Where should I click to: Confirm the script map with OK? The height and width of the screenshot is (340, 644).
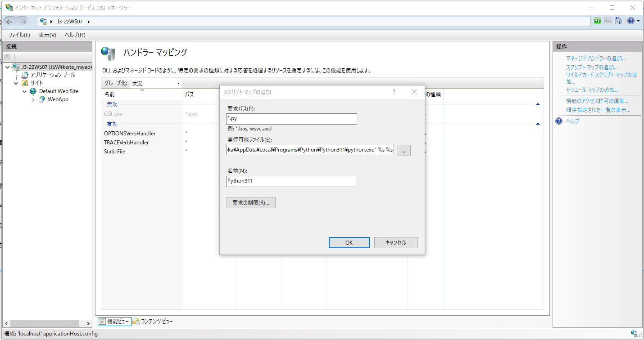[349, 242]
